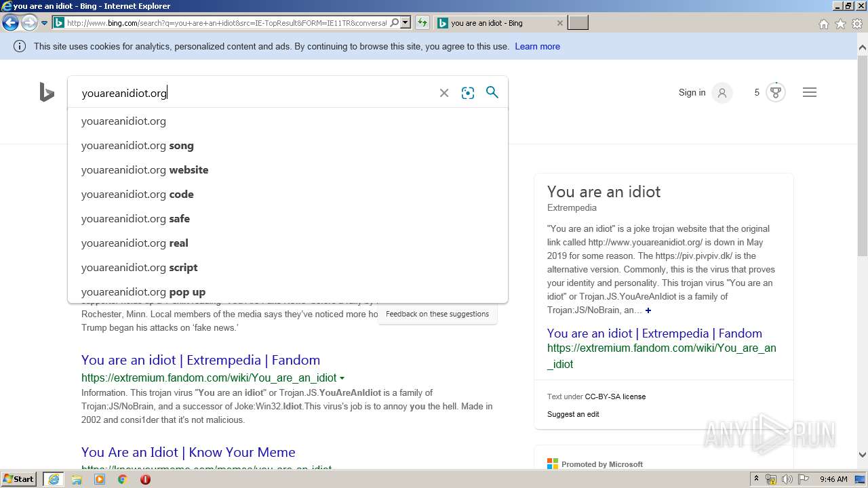Select suggestion 'youareanidiot.org pop up'

[288, 291]
